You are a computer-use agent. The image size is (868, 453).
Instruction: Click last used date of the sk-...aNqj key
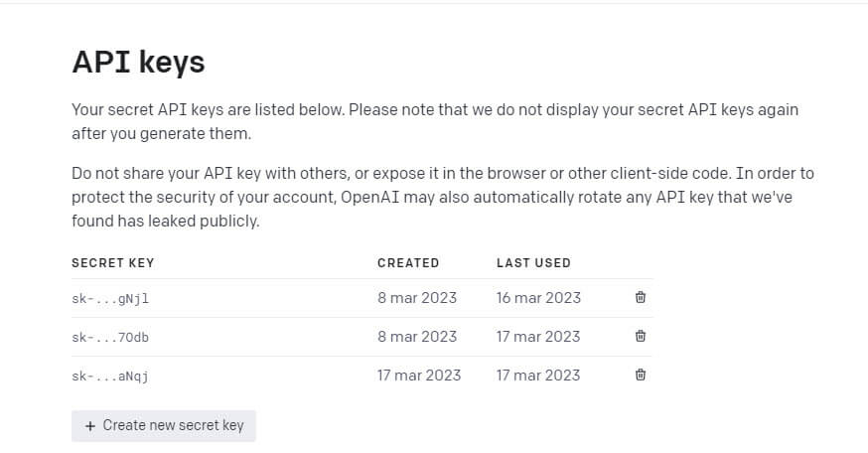point(538,375)
